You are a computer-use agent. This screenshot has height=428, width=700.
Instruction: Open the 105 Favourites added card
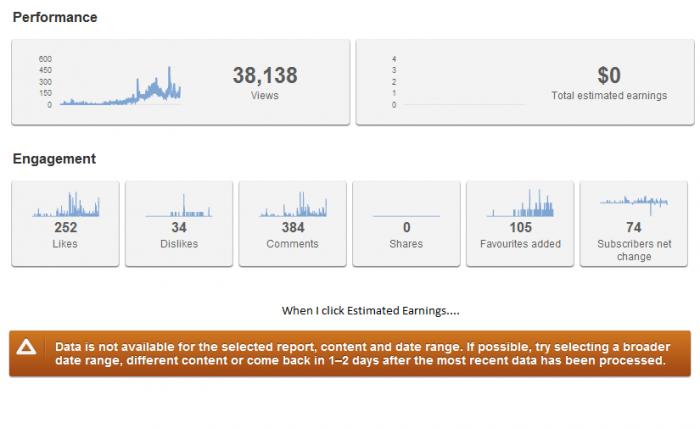coord(520,224)
